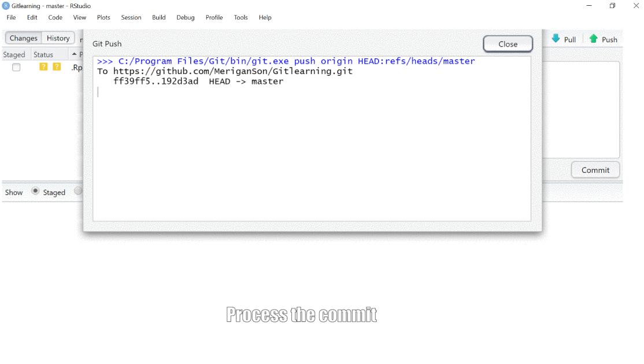Click the ff39ff5..192d3ad HEAD -> master line
Screen dimensions: 644x364
(x=198, y=81)
